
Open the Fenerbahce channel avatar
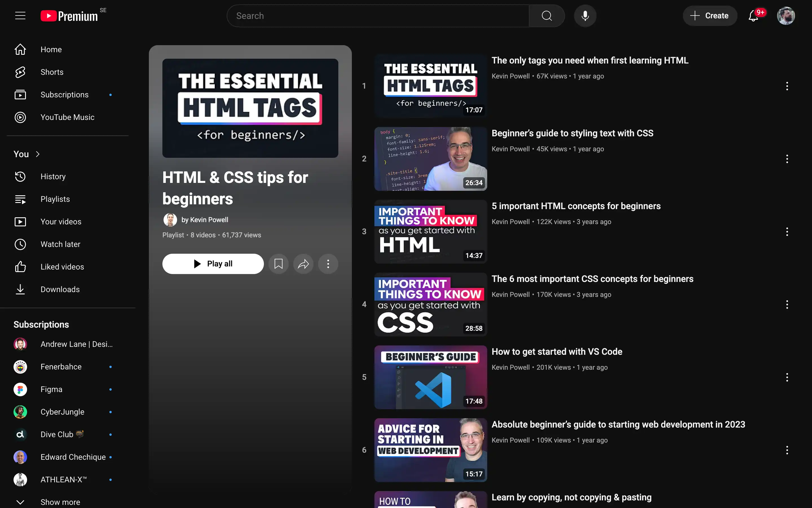pyautogui.click(x=20, y=367)
